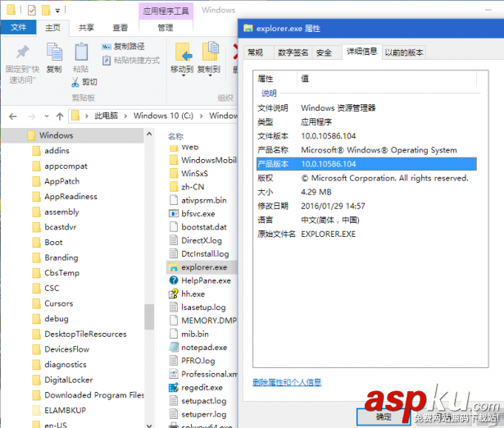Select the hh.exe file icon
Image resolution: width=504 pixels, height=428 pixels.
[x=174, y=294]
